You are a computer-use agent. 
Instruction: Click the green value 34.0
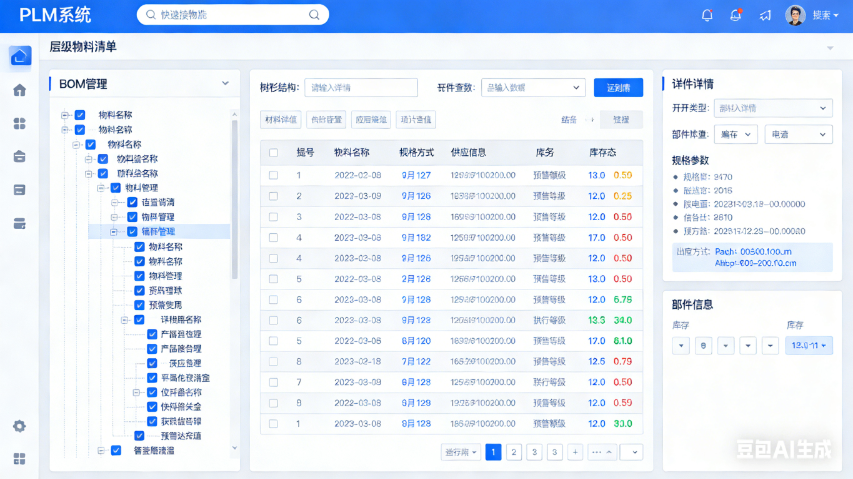[623, 320]
